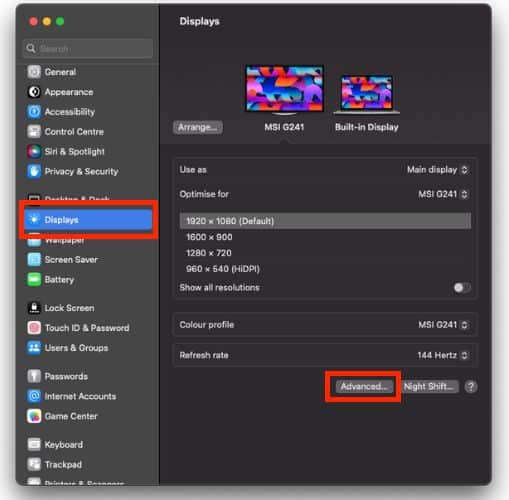Select Internet Accounts label

click(x=80, y=396)
